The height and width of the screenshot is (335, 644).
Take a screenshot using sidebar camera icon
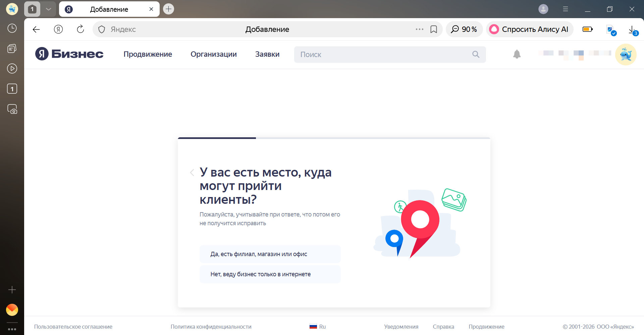[12, 109]
